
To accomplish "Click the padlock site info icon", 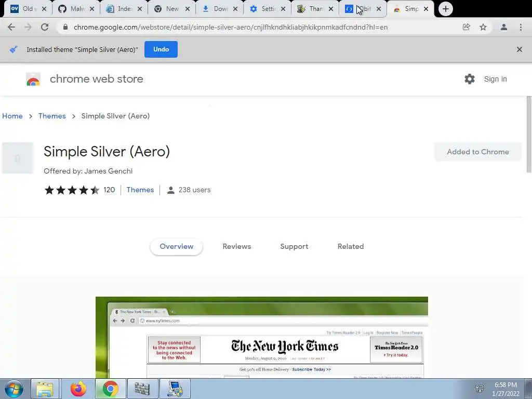I will click(x=65, y=27).
